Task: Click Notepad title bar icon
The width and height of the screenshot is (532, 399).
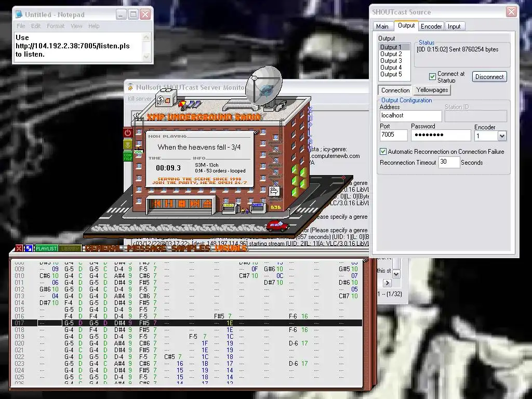Action: [x=19, y=15]
